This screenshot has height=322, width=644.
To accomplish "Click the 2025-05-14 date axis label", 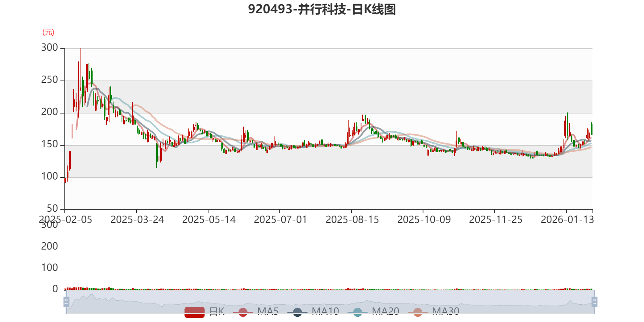I will coord(209,220).
